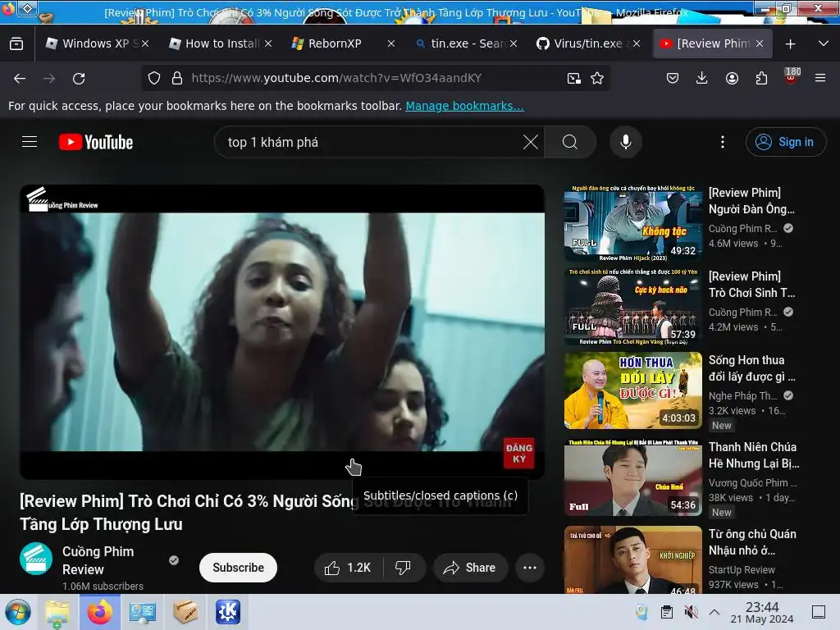Switch to the tin.exe search tab

[466, 43]
